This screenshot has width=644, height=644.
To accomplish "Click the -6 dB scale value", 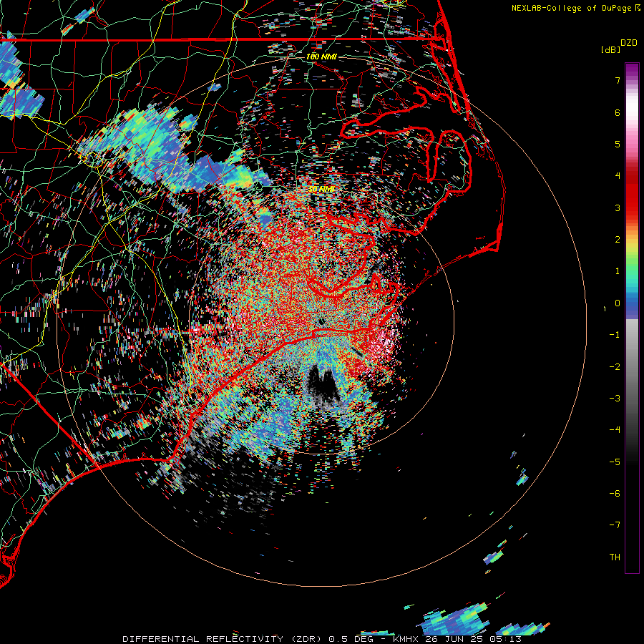I will point(615,494).
